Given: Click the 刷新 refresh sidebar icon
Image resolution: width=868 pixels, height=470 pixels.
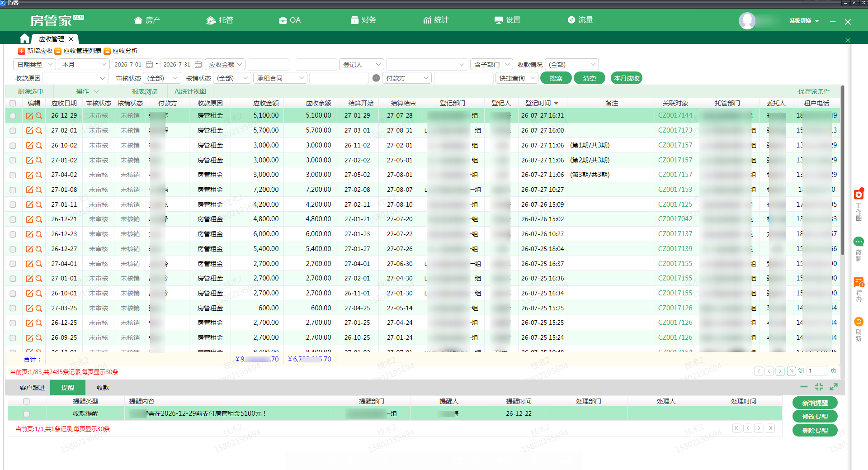Looking at the screenshot, I should 859,322.
